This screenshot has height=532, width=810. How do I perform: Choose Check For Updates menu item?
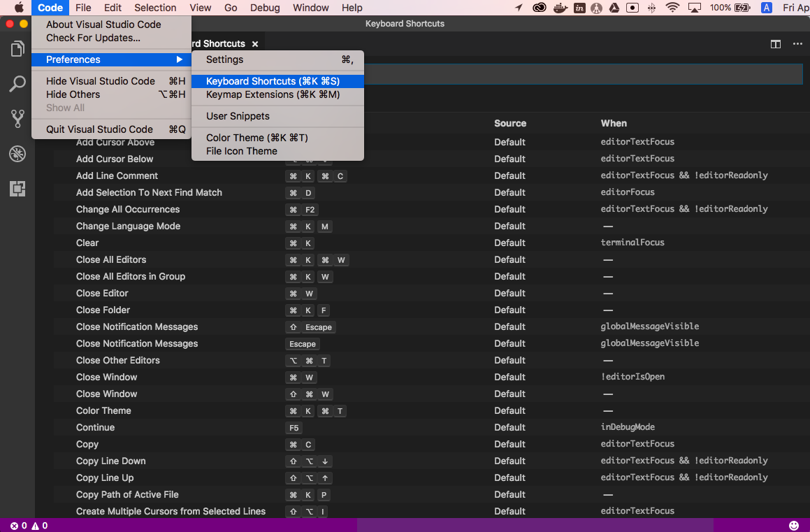point(111,38)
